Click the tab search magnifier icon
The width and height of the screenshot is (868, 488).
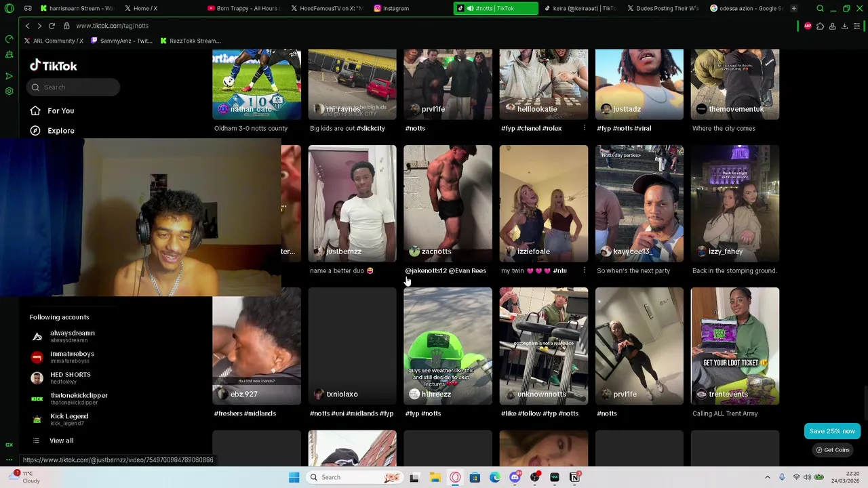[x=820, y=8]
